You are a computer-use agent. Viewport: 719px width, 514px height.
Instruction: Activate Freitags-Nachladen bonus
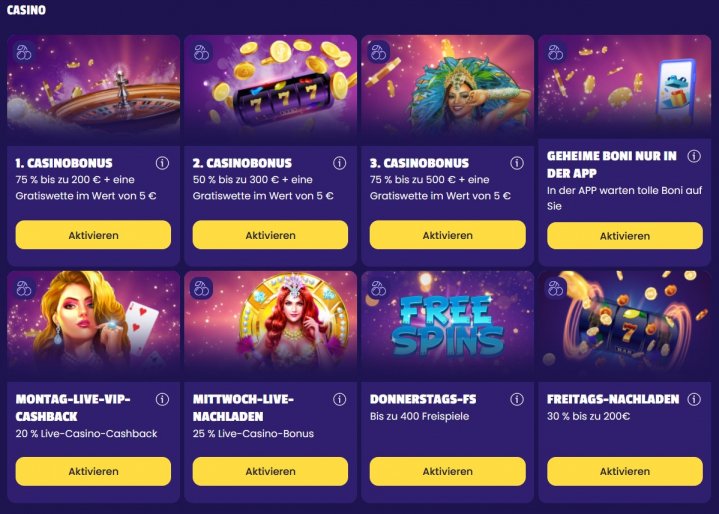[x=625, y=471]
